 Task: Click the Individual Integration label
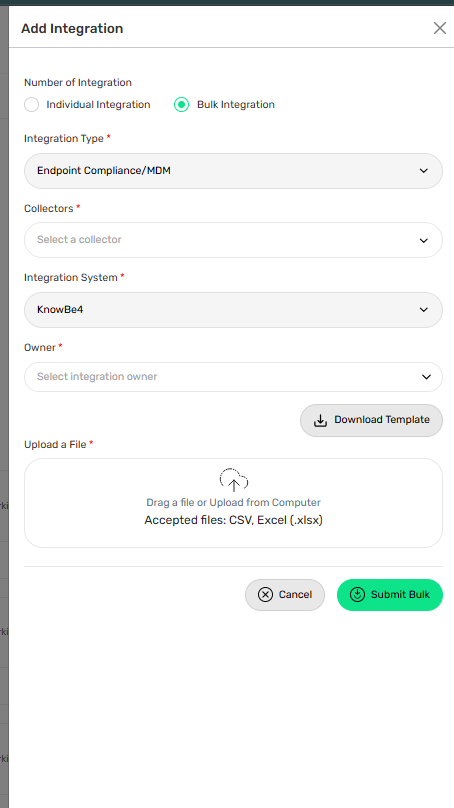(x=98, y=105)
